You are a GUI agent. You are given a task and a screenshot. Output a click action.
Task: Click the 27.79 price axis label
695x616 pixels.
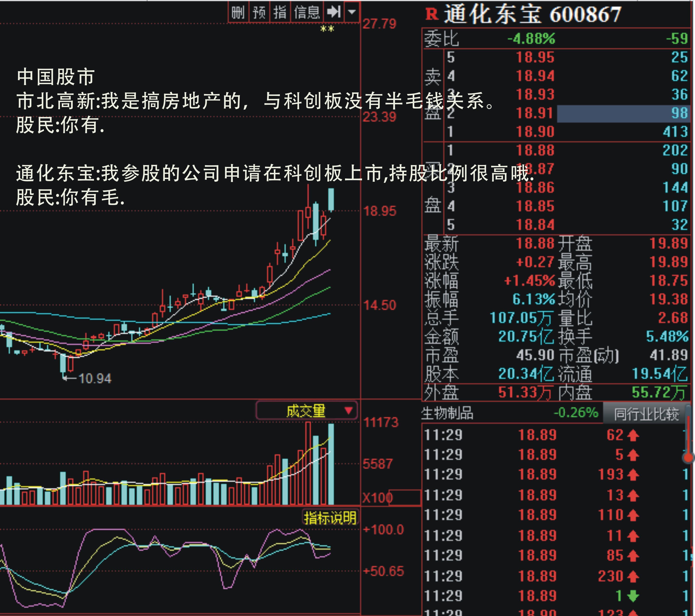[x=380, y=24]
